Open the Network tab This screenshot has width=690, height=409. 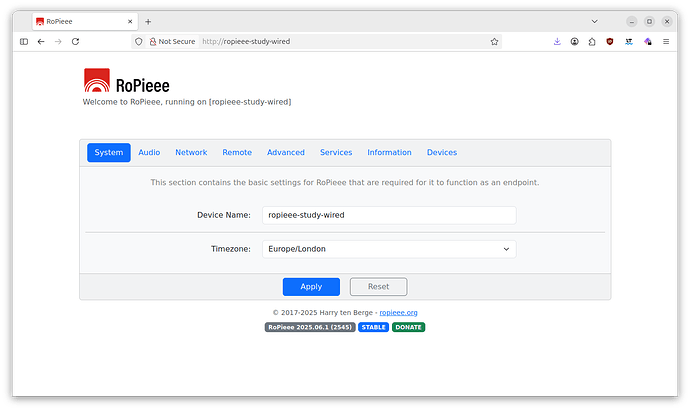pyautogui.click(x=191, y=152)
